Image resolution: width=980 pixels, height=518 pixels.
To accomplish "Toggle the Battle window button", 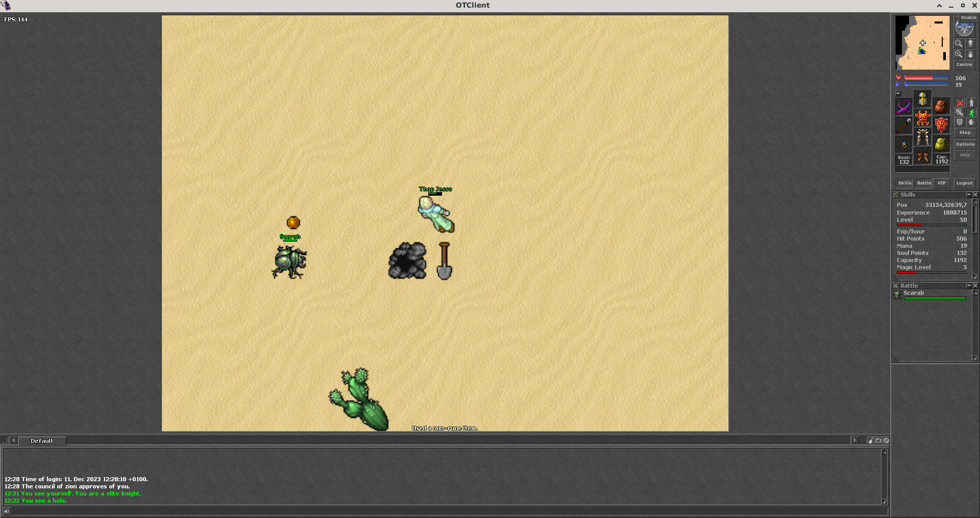I will pos(924,183).
